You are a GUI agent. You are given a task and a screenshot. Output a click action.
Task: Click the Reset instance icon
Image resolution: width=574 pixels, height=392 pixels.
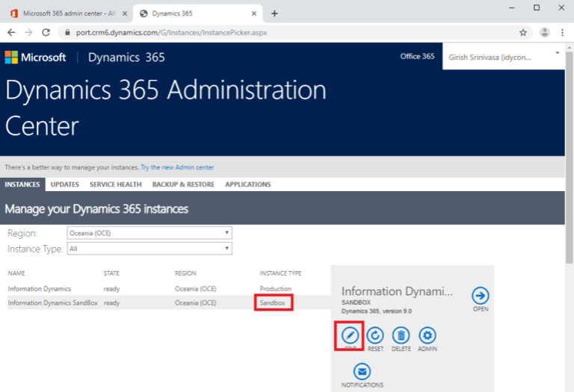[x=375, y=335]
